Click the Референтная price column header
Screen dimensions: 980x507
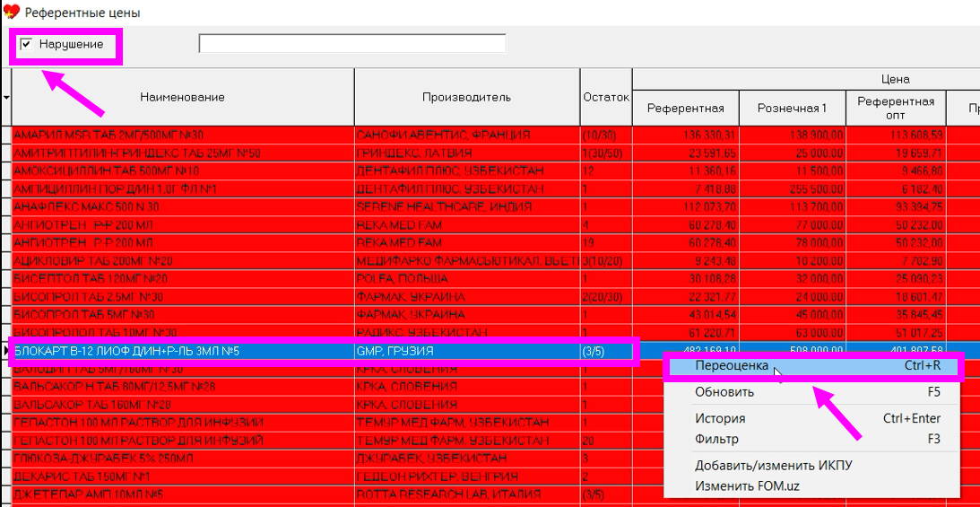(686, 109)
